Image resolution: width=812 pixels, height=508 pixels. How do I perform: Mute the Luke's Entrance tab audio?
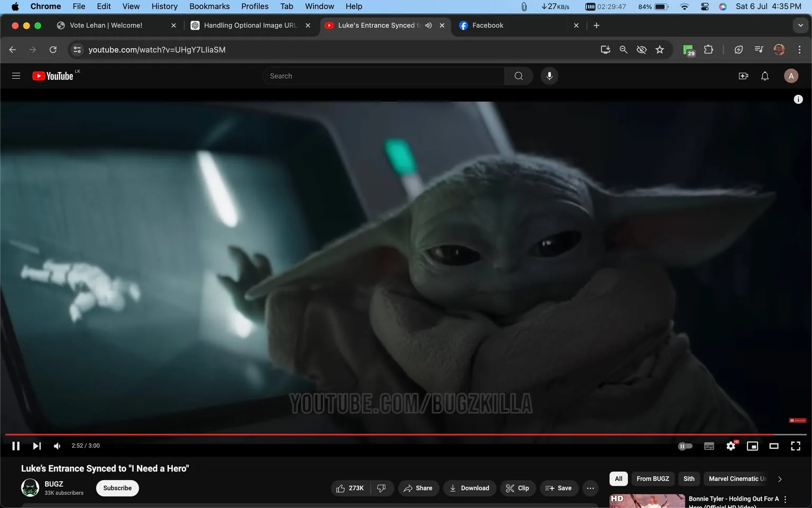tap(428, 25)
